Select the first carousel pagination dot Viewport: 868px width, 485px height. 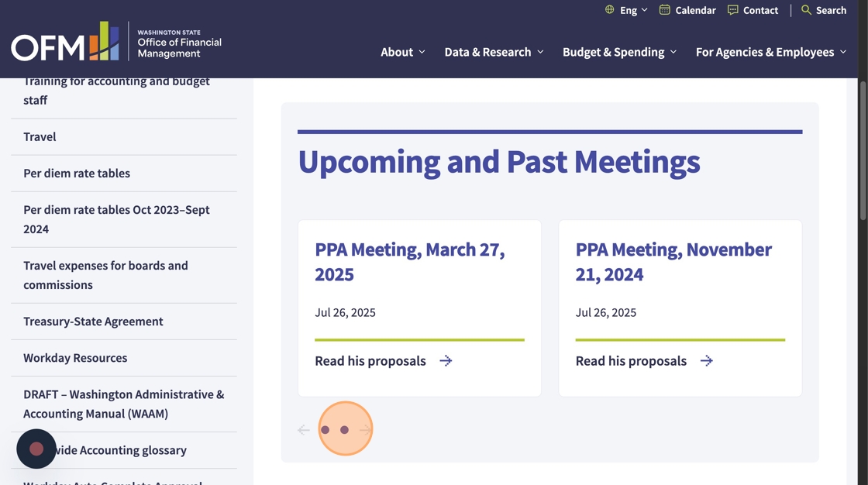325,430
